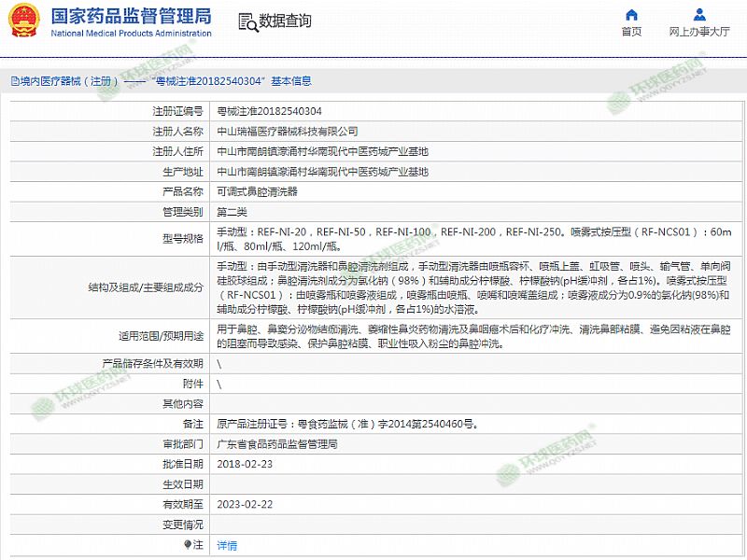Viewport: 747px width, 560px height.
Task: Click the 中山瑞福医疗器械科技有限公司 registrant cell
Action: coord(287,132)
